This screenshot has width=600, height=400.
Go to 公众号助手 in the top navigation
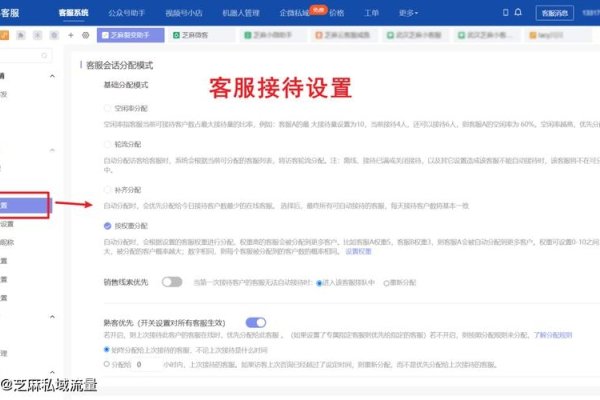(126, 13)
